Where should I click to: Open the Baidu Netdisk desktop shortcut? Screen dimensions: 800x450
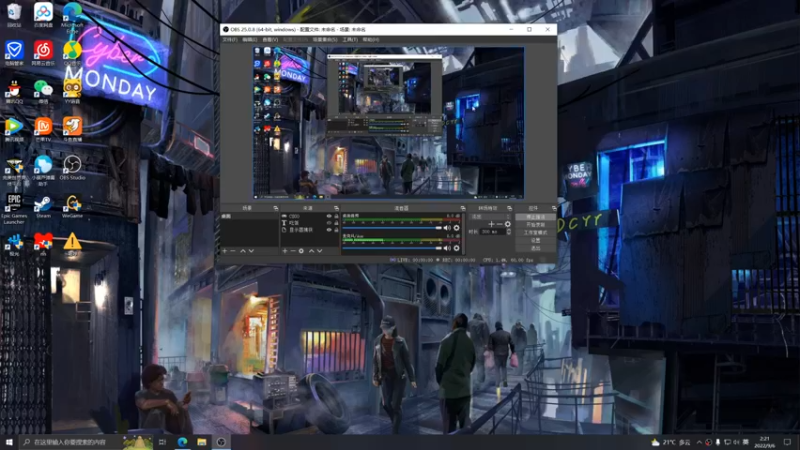click(43, 15)
